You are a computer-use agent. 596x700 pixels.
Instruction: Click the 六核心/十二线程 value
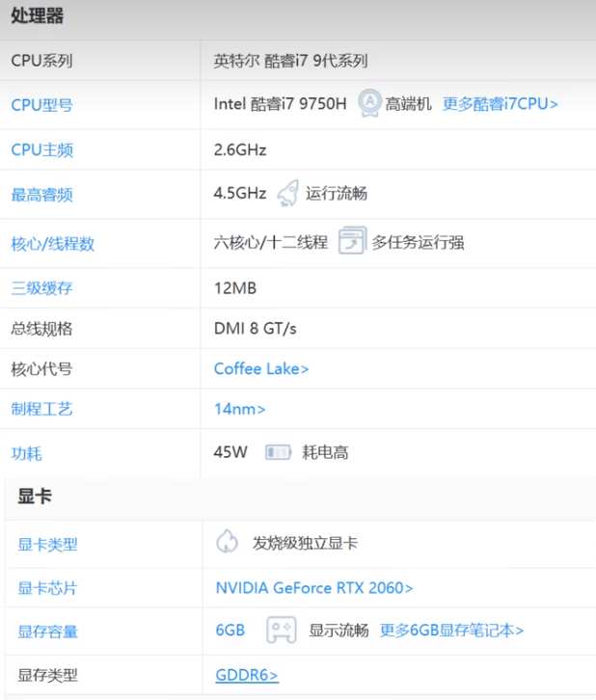pyautogui.click(x=271, y=242)
